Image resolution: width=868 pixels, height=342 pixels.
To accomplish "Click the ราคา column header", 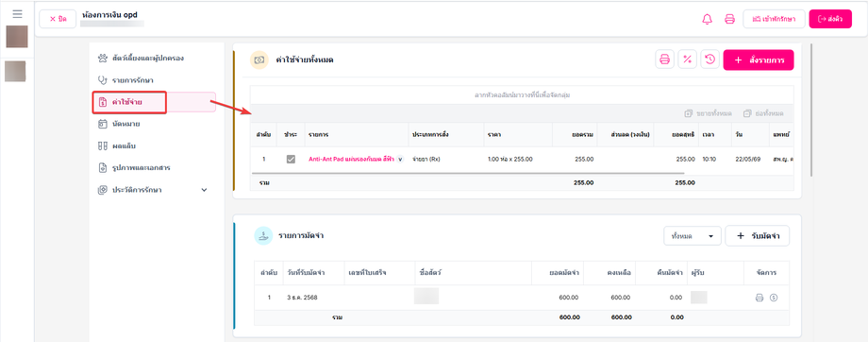I will (x=518, y=135).
